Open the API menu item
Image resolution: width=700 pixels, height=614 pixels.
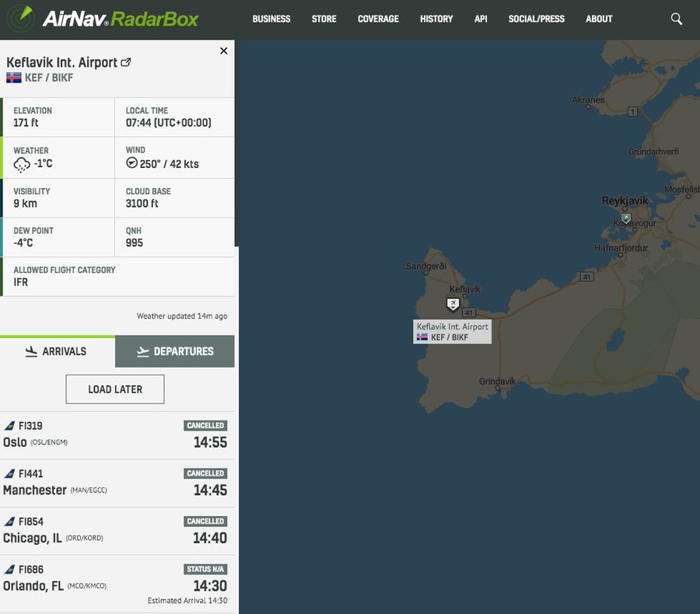481,19
